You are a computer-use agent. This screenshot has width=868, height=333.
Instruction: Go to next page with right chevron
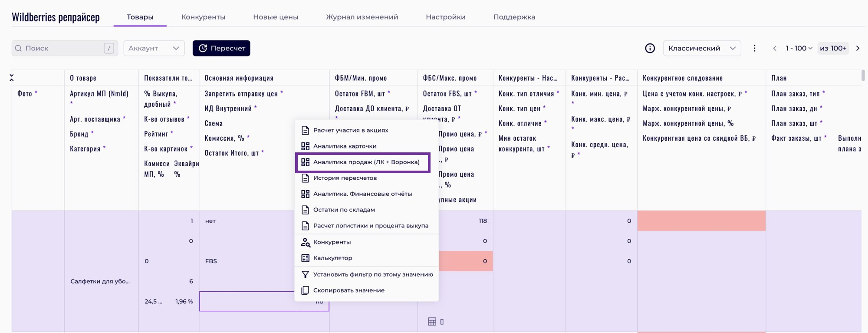click(858, 48)
